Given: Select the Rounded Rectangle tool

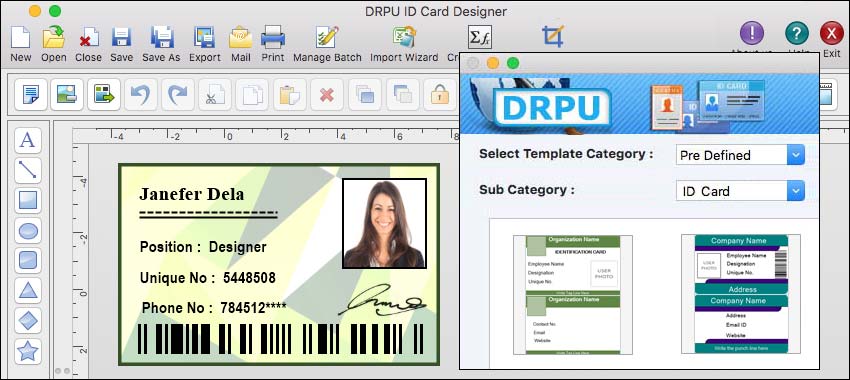Looking at the screenshot, I should [28, 261].
